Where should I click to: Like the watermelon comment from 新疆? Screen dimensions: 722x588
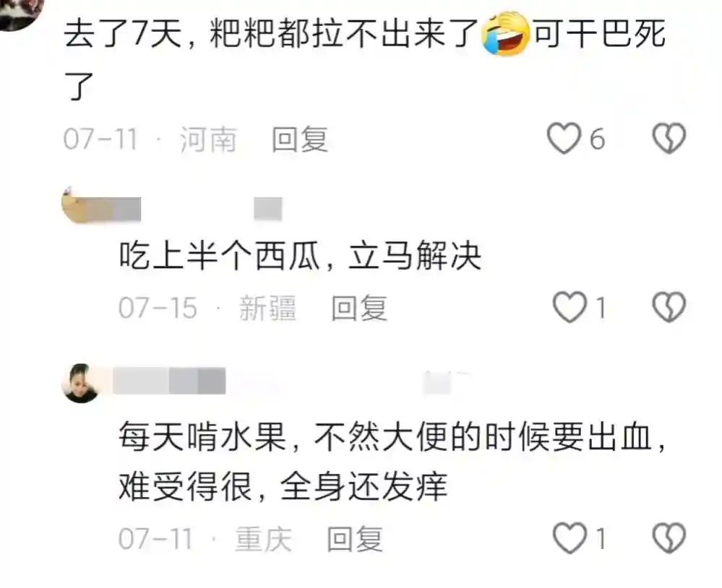tap(570, 307)
